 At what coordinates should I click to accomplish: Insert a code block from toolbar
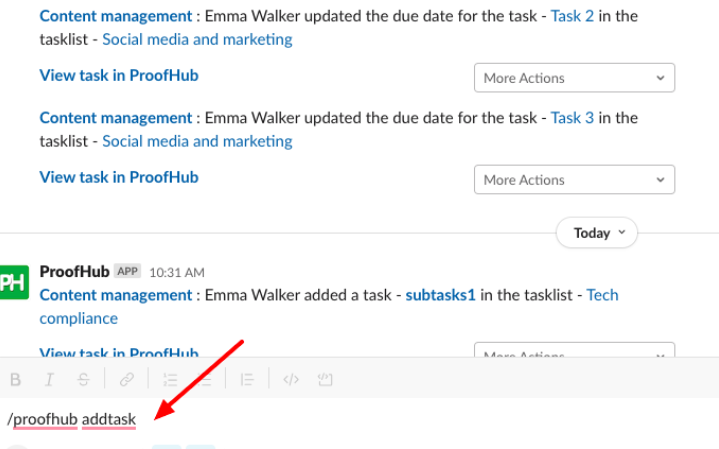[x=325, y=379]
